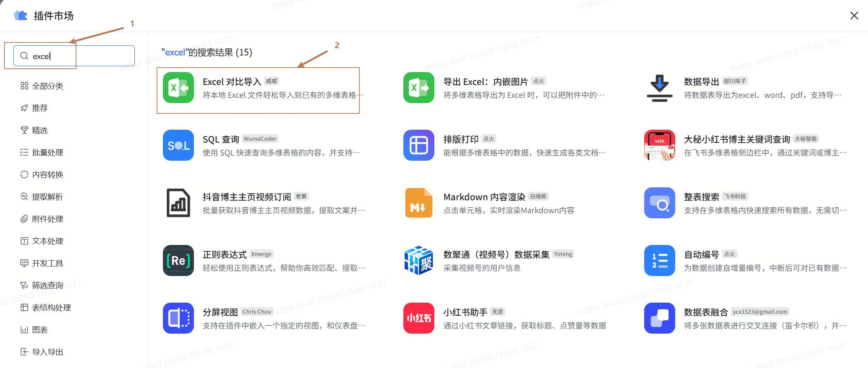
Task: Open the 导入导出 sidebar category
Action: click(x=47, y=352)
